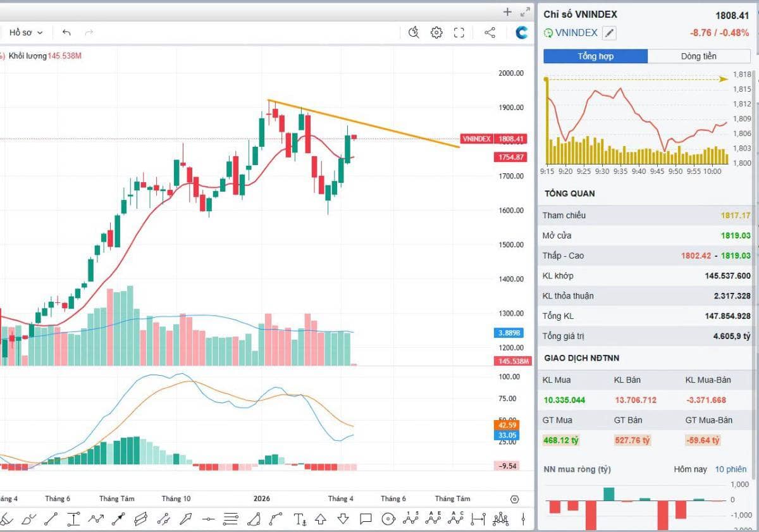Switch to the Dòng tiền tab

699,56
